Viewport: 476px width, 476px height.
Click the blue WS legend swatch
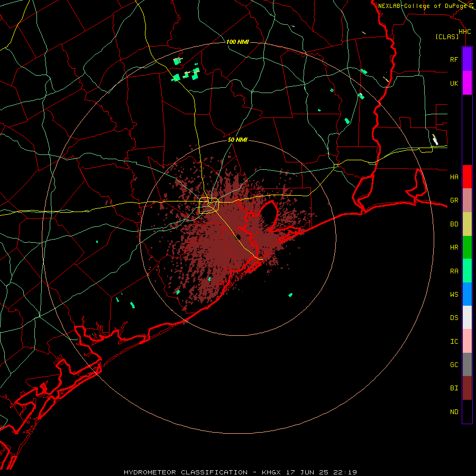click(467, 294)
